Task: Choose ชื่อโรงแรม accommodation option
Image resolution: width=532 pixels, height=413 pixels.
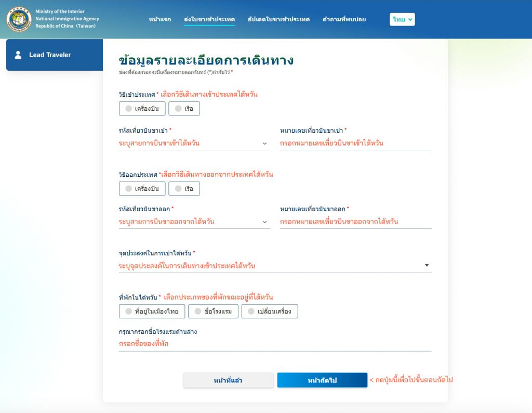Action: (x=213, y=312)
